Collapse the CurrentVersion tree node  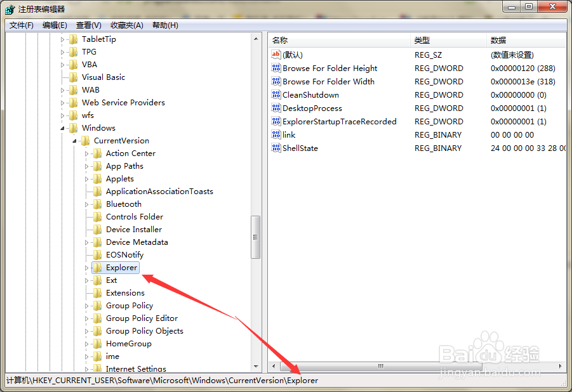(x=74, y=141)
